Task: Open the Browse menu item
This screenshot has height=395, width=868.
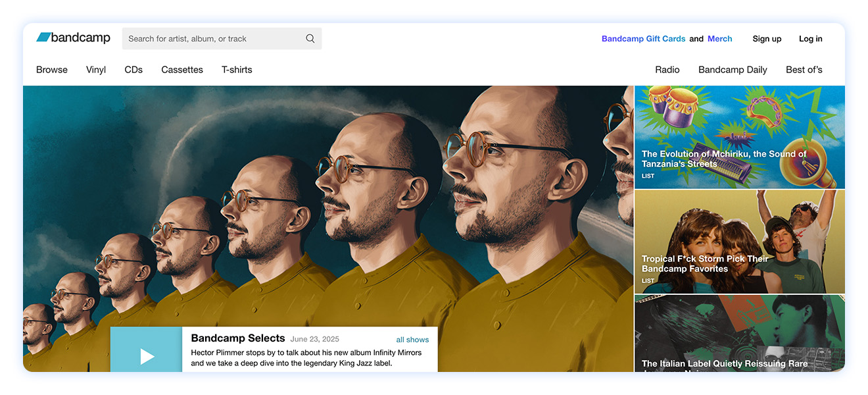Action: point(52,70)
